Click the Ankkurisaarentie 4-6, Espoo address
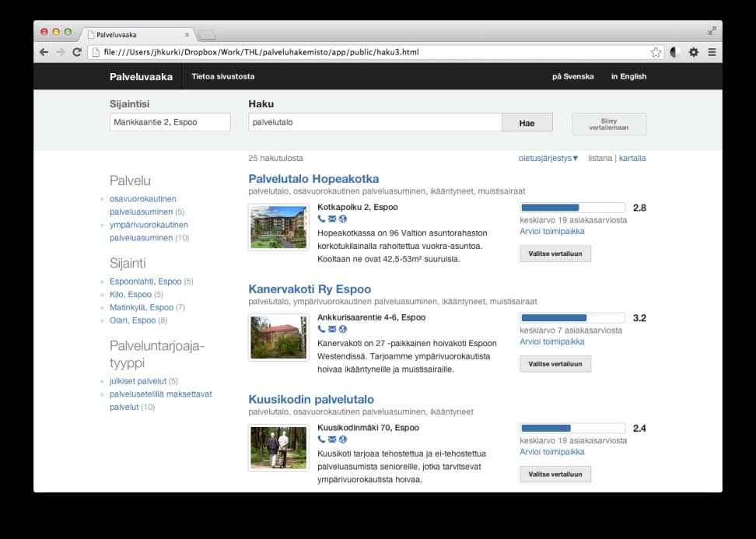 (x=371, y=317)
